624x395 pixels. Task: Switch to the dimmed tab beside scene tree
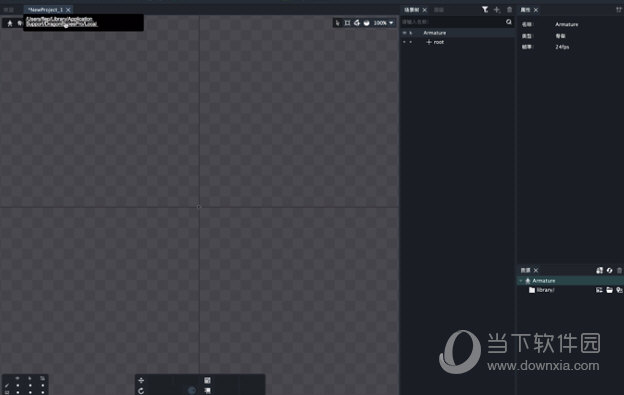pos(439,10)
